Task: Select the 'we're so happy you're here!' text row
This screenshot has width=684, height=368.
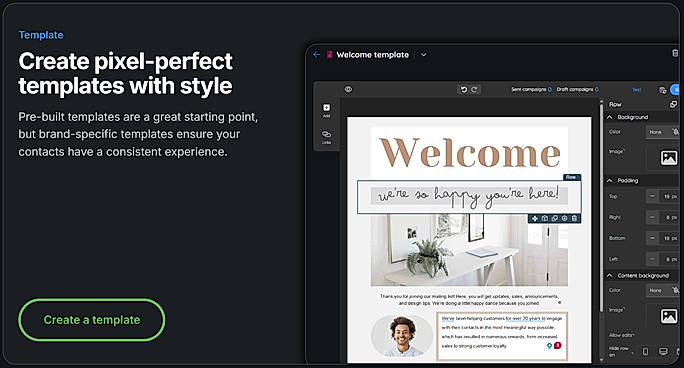Action: [469, 197]
